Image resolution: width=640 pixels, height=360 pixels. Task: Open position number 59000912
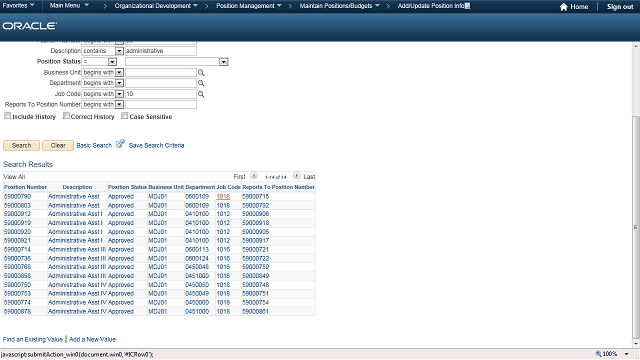click(x=18, y=214)
